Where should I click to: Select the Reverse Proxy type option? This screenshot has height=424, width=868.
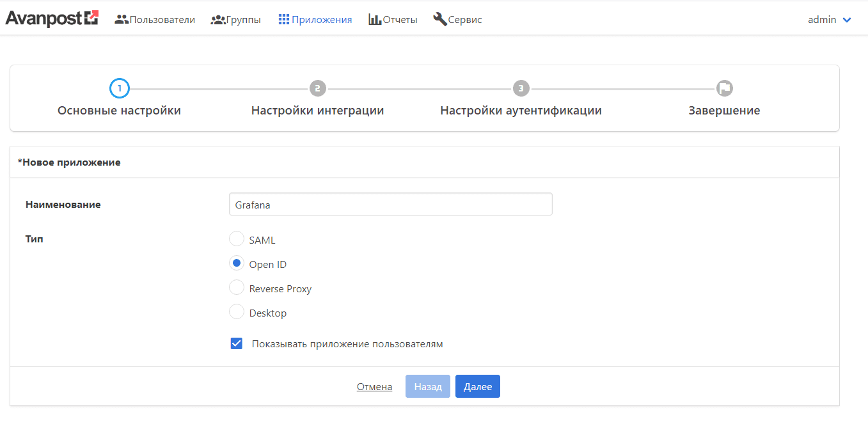237,288
